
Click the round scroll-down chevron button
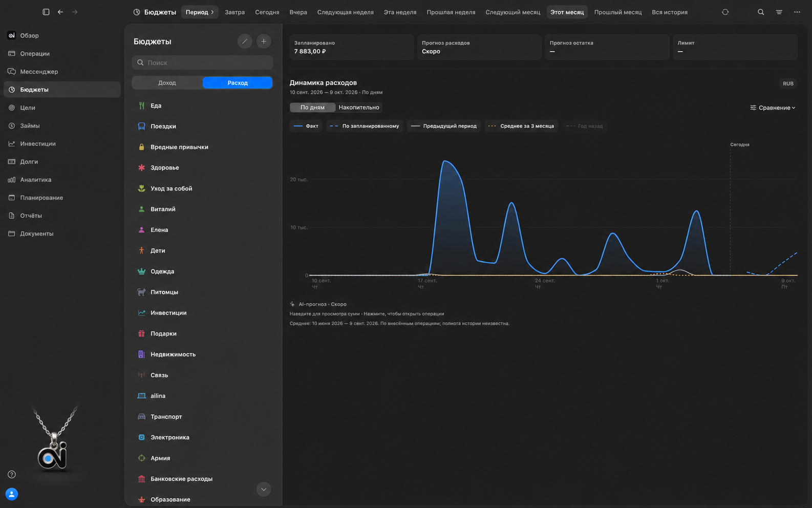pyautogui.click(x=264, y=490)
